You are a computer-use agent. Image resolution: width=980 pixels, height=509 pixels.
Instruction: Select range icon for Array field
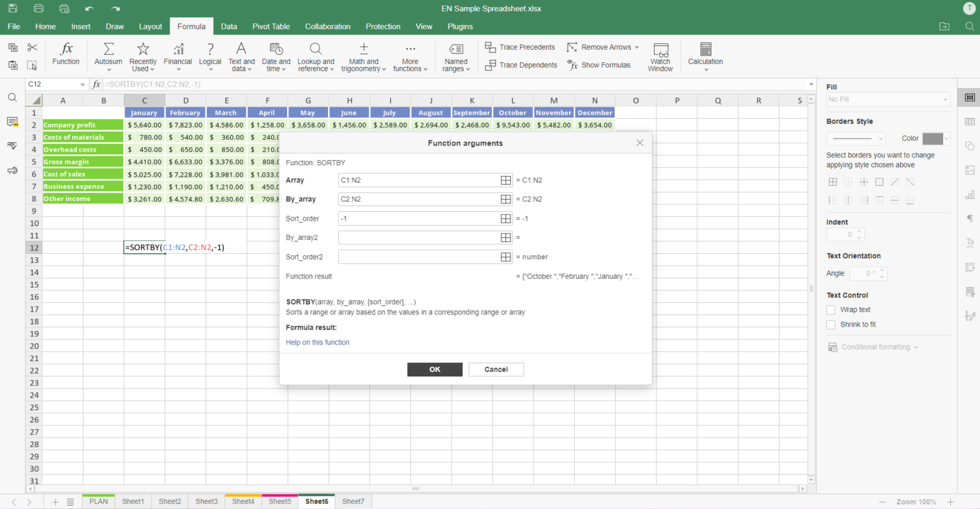point(505,181)
